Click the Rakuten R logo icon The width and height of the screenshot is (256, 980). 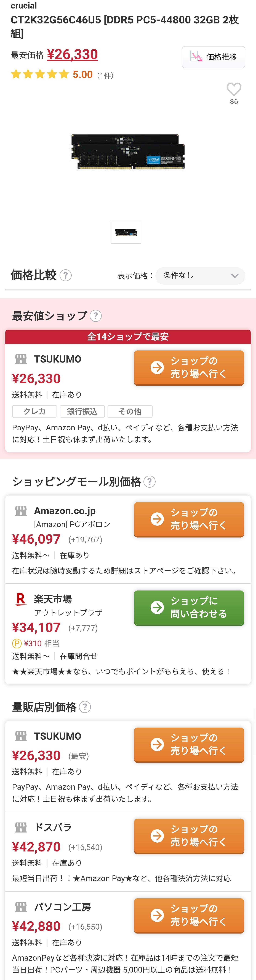pos(21,599)
